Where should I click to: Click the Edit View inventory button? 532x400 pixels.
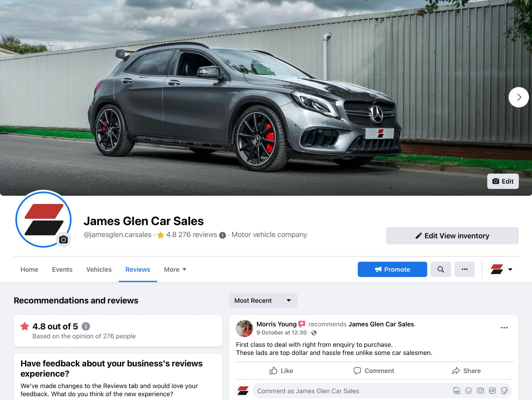(x=452, y=236)
